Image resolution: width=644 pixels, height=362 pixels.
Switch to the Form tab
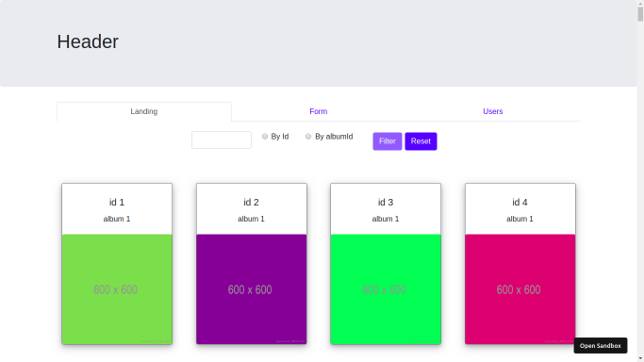(319, 111)
